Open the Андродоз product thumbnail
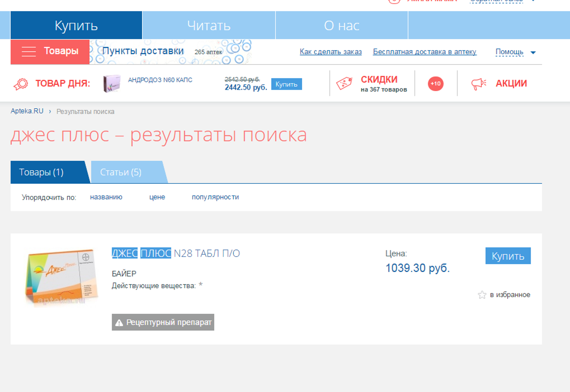Image resolution: width=570 pixels, height=392 pixels. tap(112, 84)
